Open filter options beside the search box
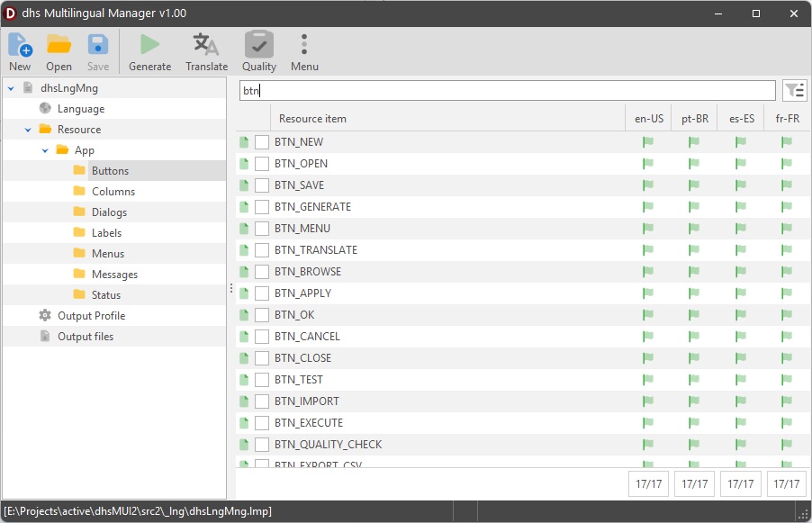Image resolution: width=812 pixels, height=523 pixels. (794, 90)
